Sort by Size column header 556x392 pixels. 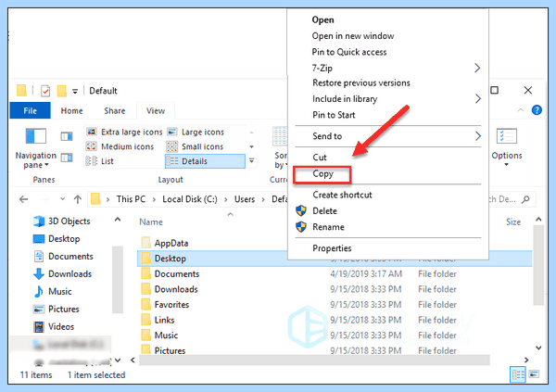tap(513, 221)
